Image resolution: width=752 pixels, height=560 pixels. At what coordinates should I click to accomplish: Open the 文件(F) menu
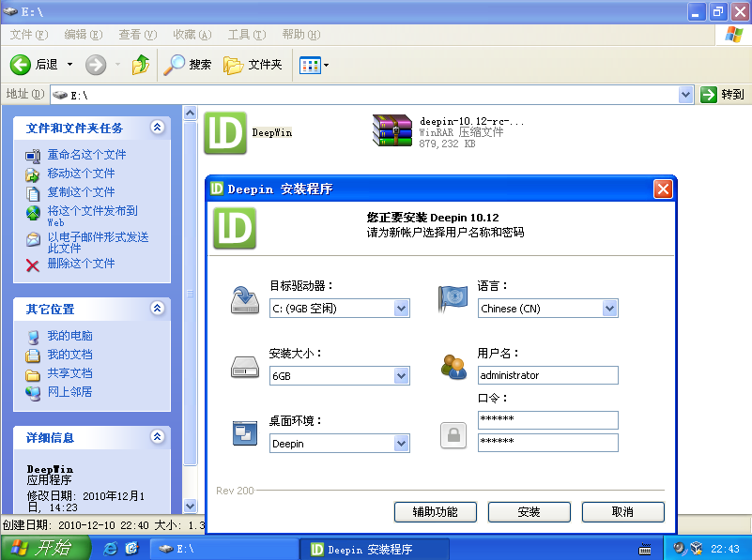(29, 35)
